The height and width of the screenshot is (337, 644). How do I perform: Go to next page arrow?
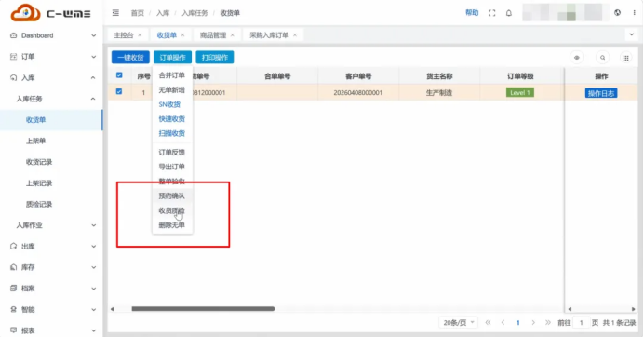pyautogui.click(x=533, y=323)
